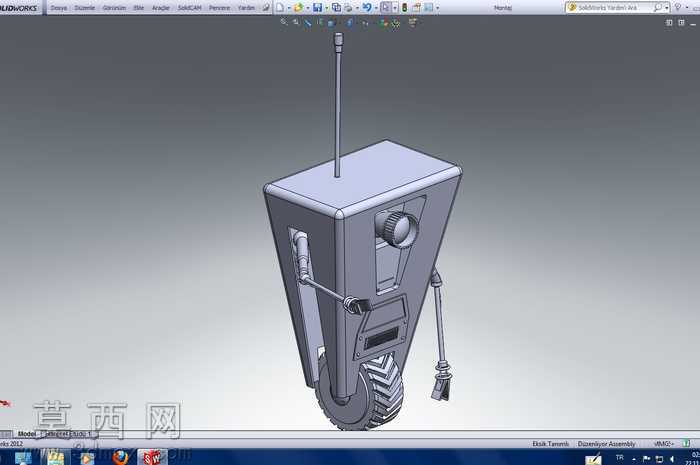Click the search magnifier icon

(658, 8)
